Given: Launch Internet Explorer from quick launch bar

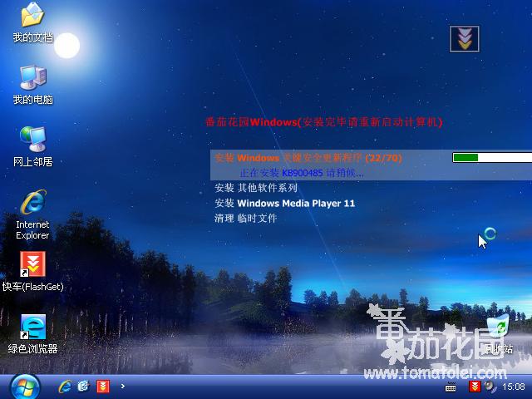Looking at the screenshot, I should coord(64,387).
